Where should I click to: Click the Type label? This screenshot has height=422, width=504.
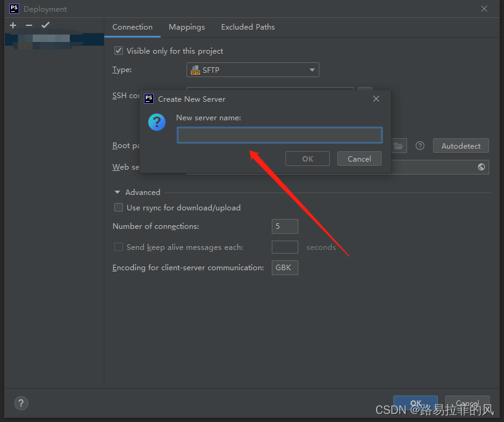coord(122,70)
